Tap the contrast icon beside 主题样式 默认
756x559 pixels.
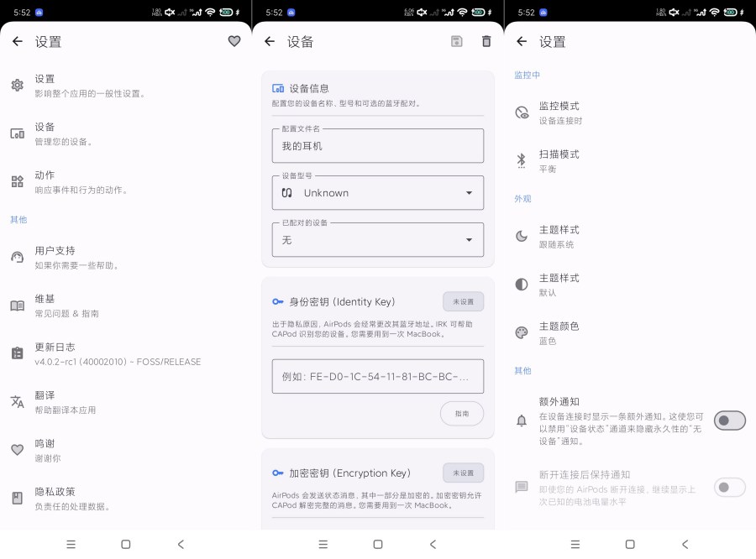(x=522, y=284)
